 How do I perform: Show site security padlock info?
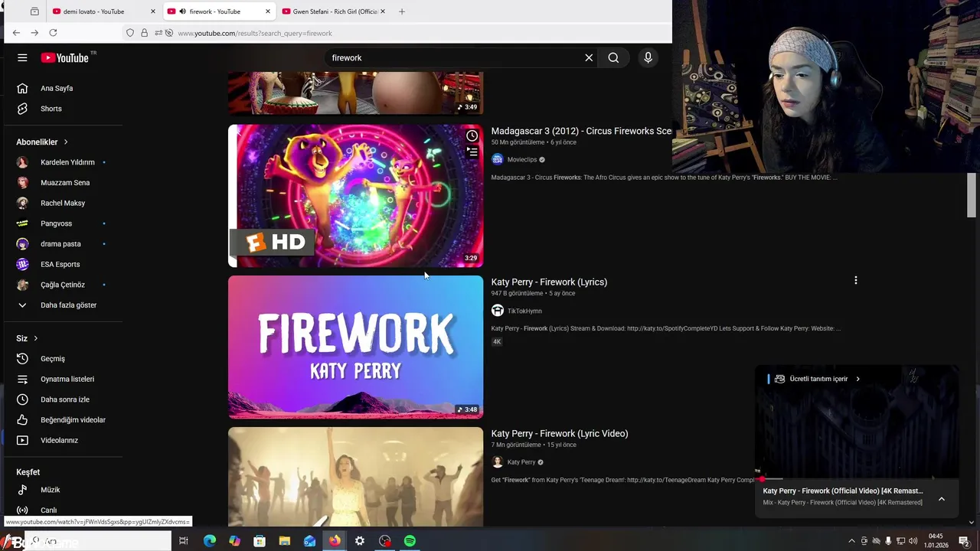point(144,33)
